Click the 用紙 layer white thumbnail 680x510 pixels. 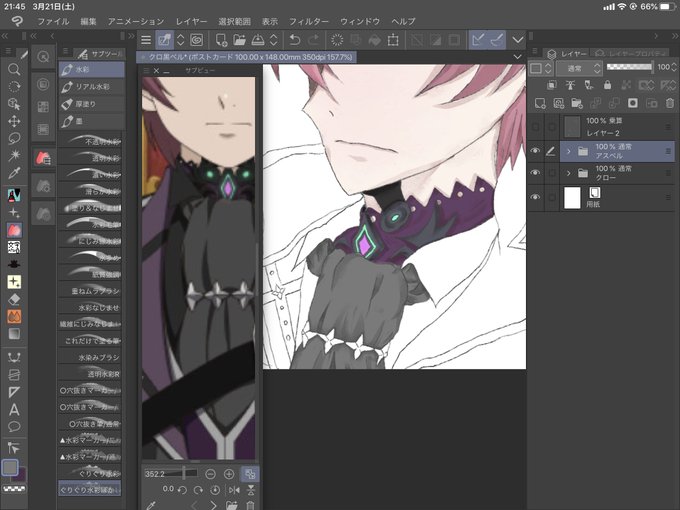(572, 198)
